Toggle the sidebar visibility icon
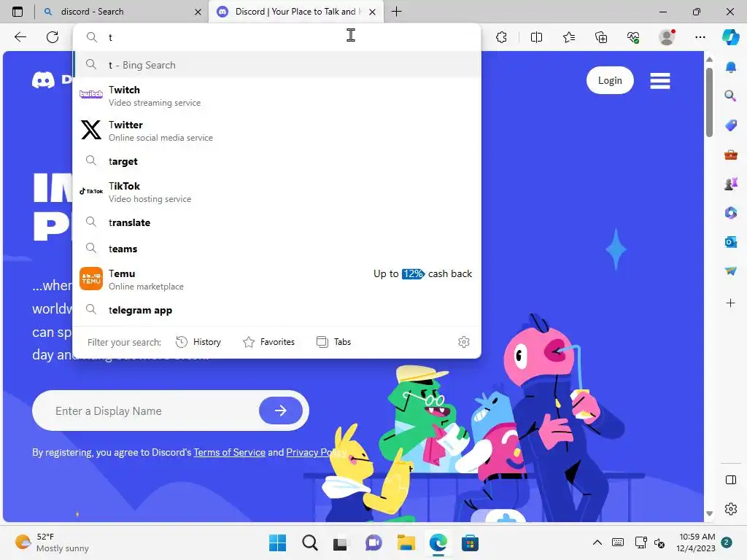The width and height of the screenshot is (747, 560). tap(731, 480)
